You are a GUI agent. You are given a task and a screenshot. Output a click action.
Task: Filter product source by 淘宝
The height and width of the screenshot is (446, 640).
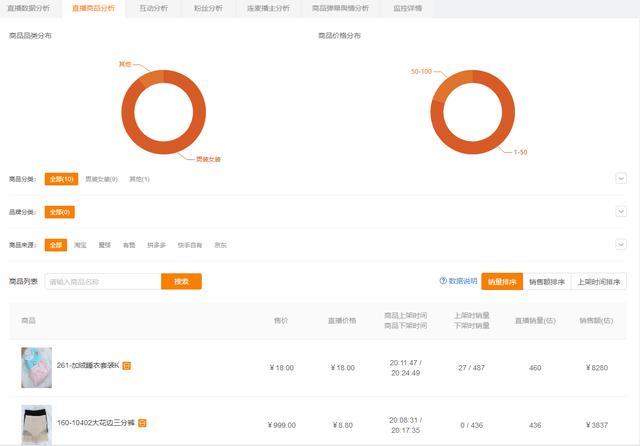pyautogui.click(x=80, y=245)
